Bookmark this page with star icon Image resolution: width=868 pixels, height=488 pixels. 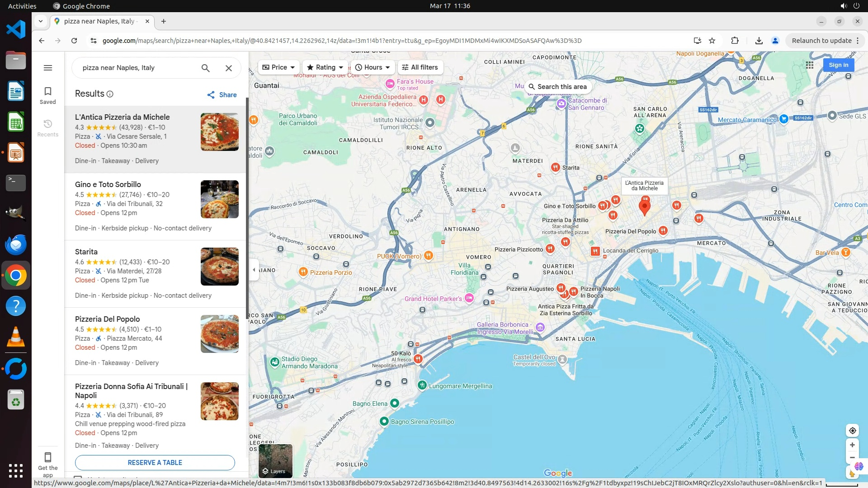point(712,41)
